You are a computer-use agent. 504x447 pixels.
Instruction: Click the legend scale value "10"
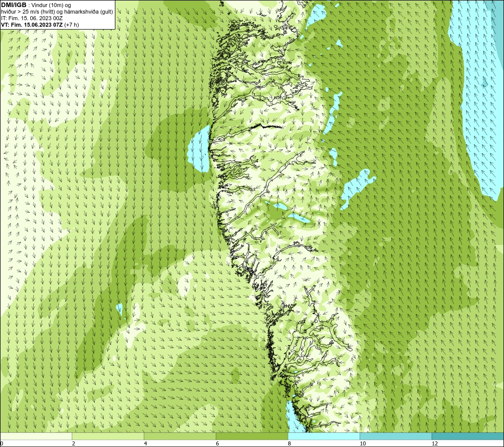363,443
